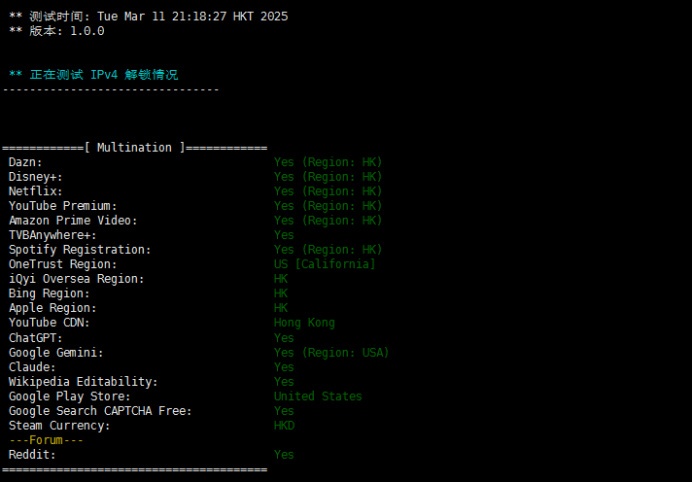Click the value 'US [California]'
This screenshot has width=692, height=482.
(x=324, y=264)
